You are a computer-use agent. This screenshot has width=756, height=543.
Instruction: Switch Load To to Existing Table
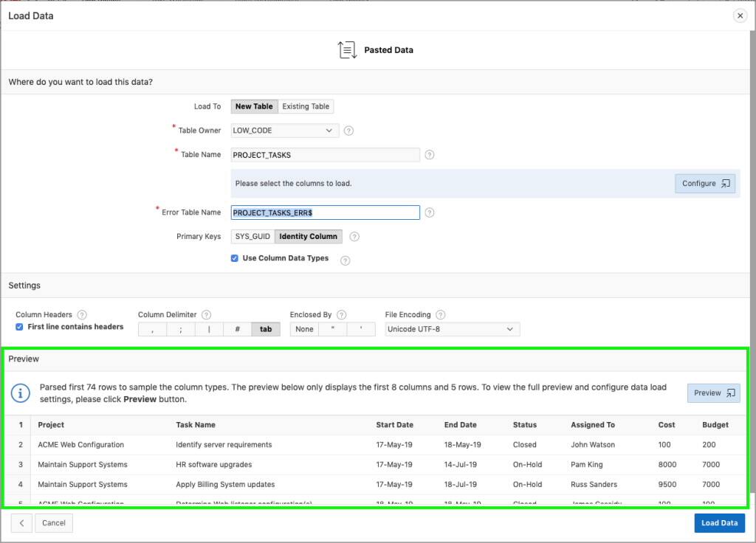[x=306, y=106]
